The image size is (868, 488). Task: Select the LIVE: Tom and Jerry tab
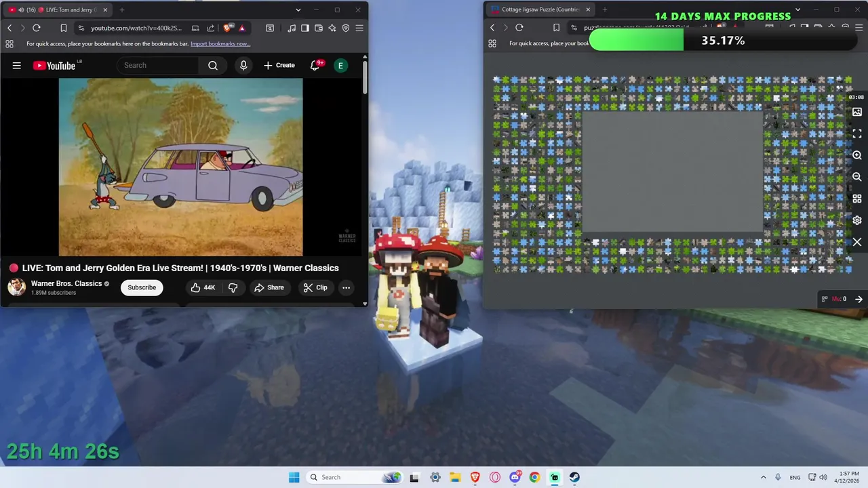[x=59, y=10]
